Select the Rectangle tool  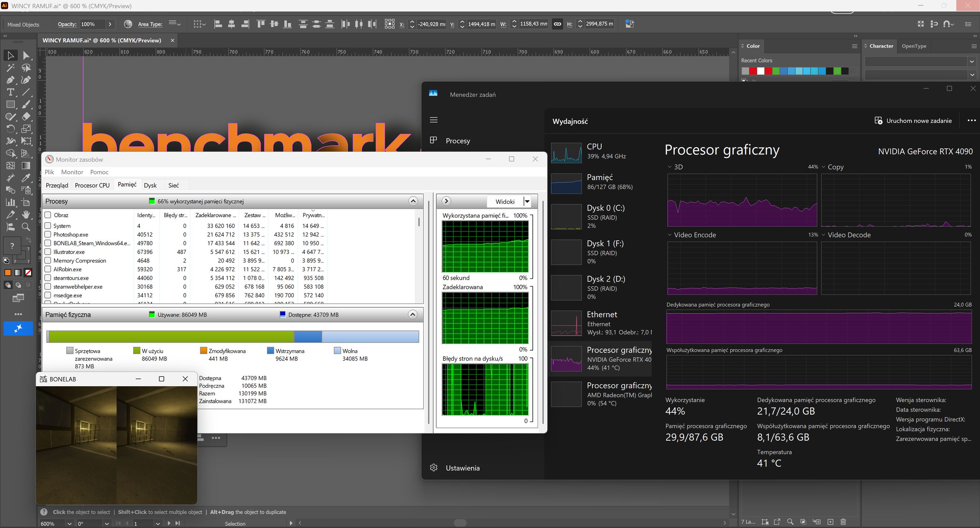click(10, 105)
